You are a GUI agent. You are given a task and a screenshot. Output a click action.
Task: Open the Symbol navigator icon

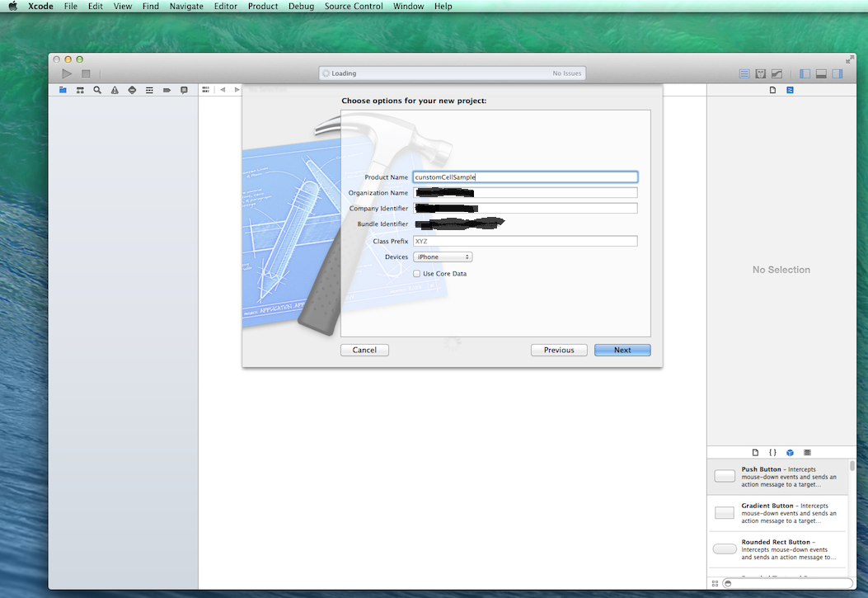[80, 90]
